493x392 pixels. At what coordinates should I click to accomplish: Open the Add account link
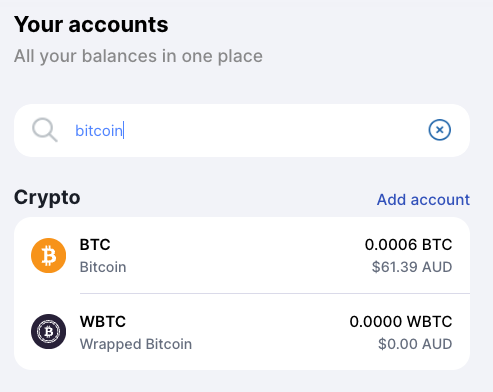coord(423,200)
